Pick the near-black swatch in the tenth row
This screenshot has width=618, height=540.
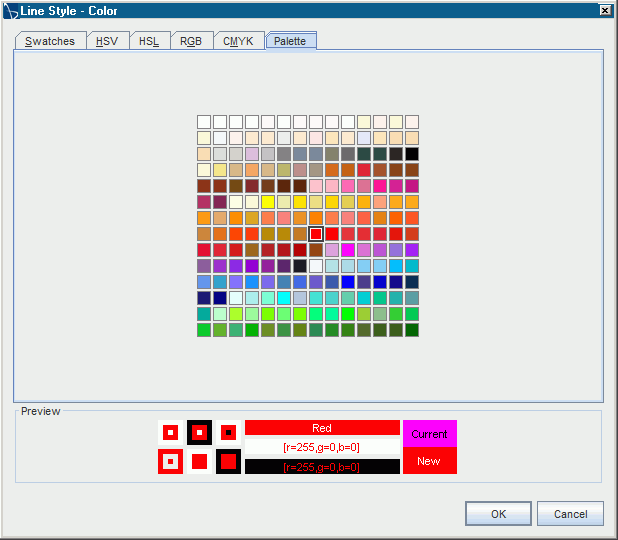pyautogui.click(x=300, y=266)
